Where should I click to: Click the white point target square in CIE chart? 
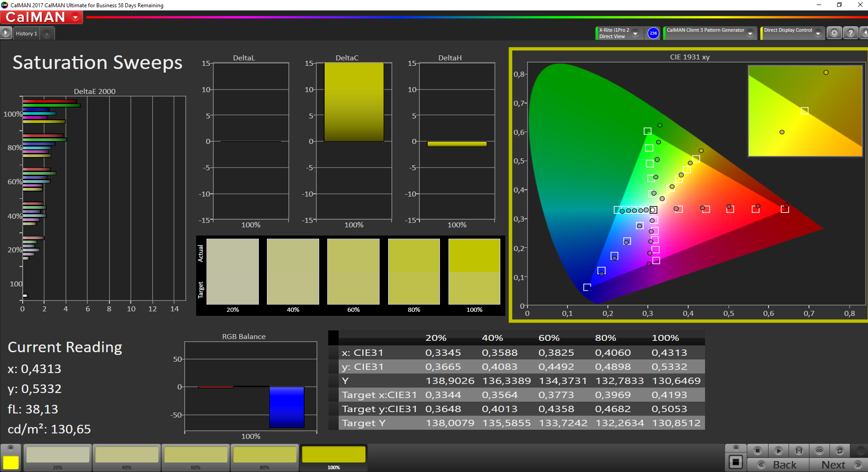click(x=653, y=210)
